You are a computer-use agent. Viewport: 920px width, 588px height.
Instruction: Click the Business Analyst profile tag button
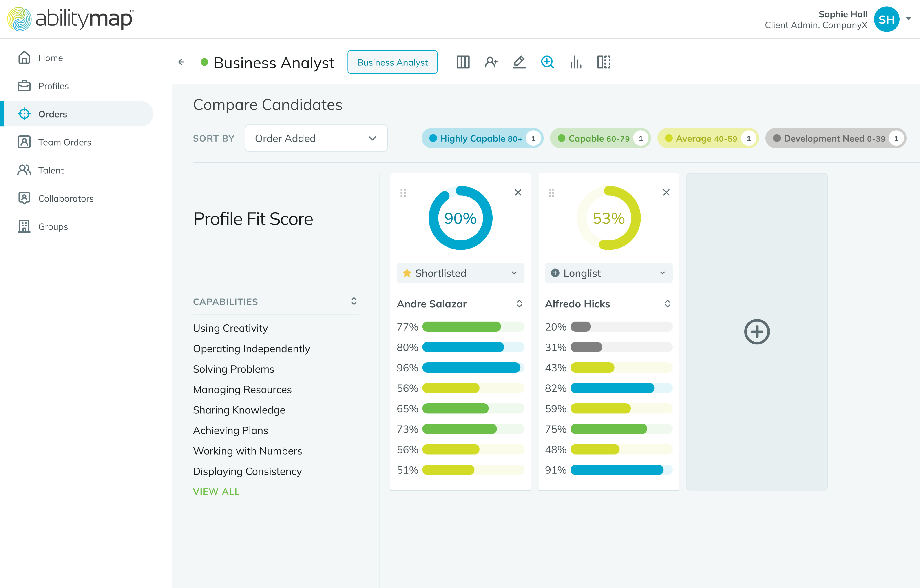(392, 62)
